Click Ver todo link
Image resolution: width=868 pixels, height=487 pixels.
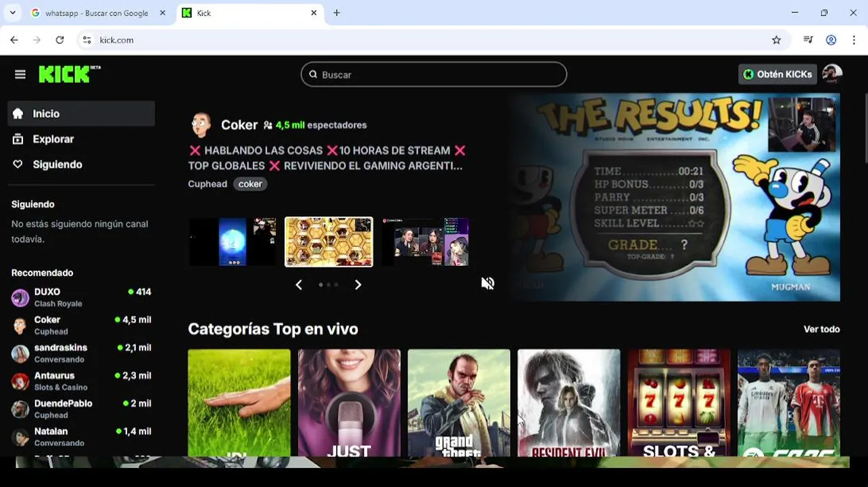click(x=821, y=329)
